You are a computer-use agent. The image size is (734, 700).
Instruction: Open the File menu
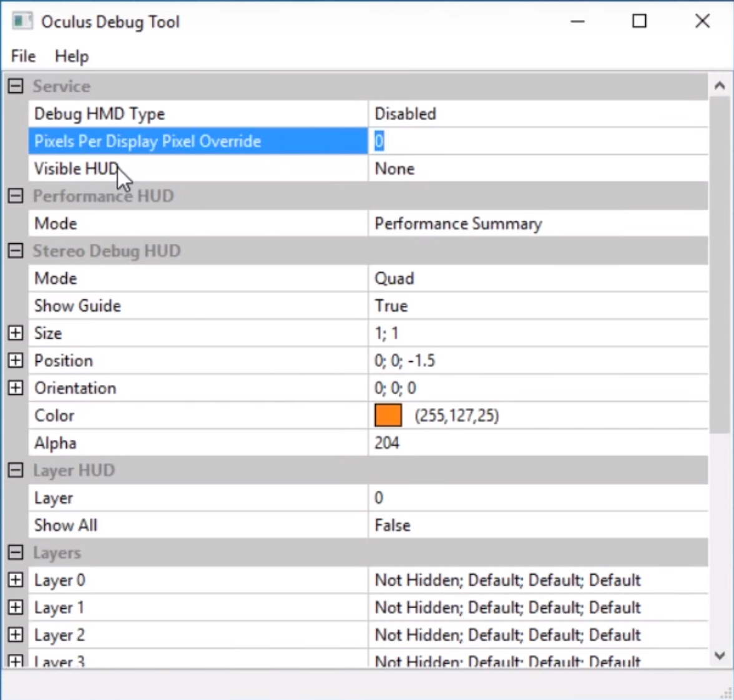[x=23, y=56]
